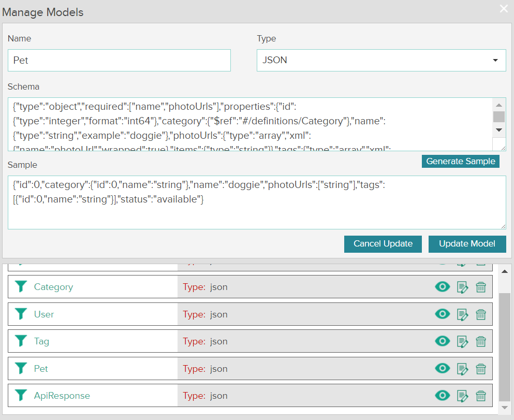Open the User model link in list

coord(44,314)
